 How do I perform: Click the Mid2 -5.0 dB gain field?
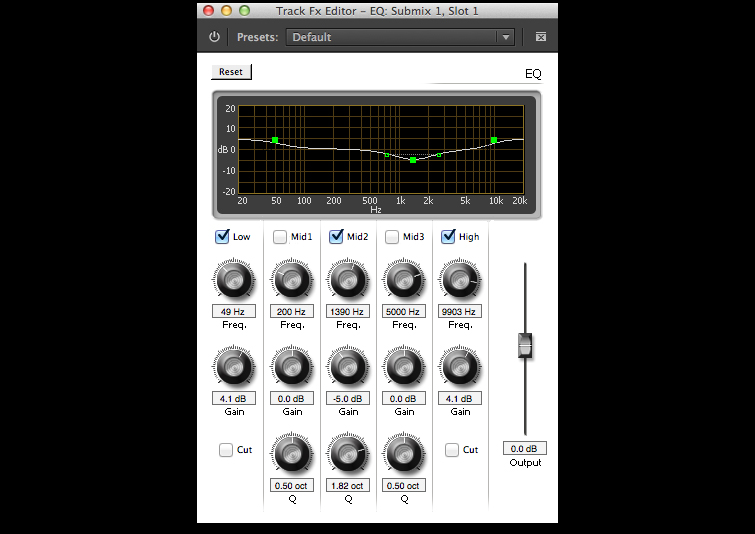pos(347,399)
